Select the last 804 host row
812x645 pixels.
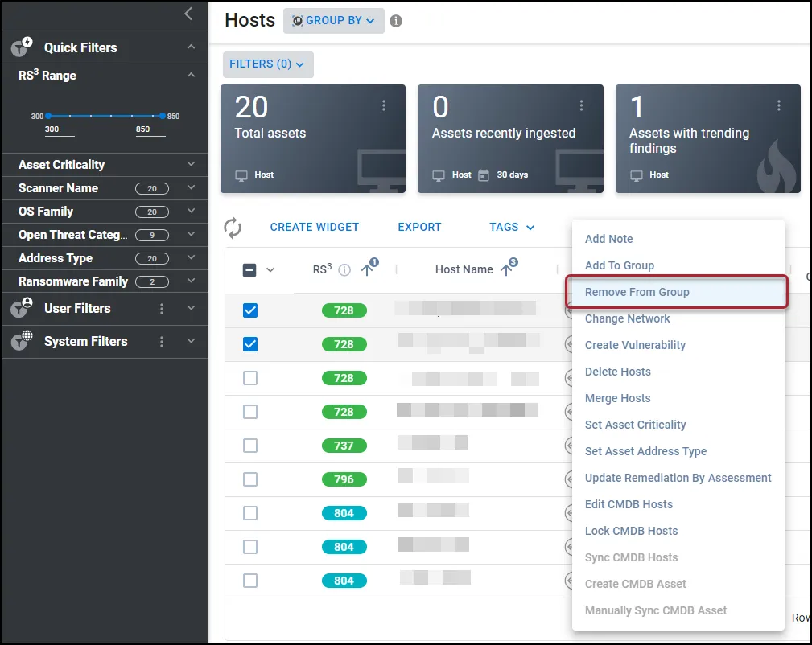pos(250,581)
